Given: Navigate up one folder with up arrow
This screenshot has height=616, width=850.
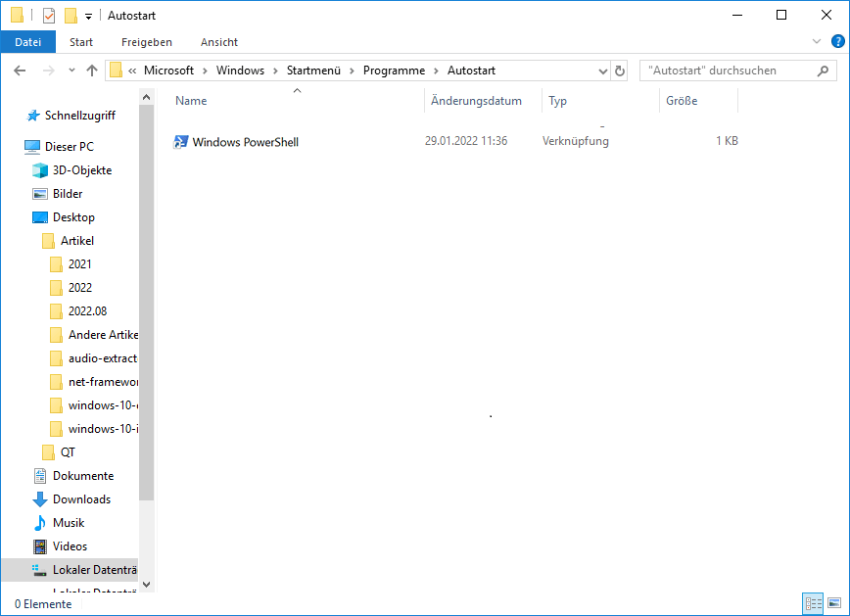Looking at the screenshot, I should (x=92, y=71).
